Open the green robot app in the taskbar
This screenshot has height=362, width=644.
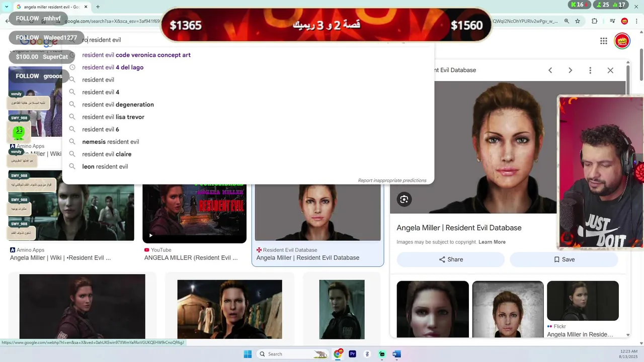(382, 354)
